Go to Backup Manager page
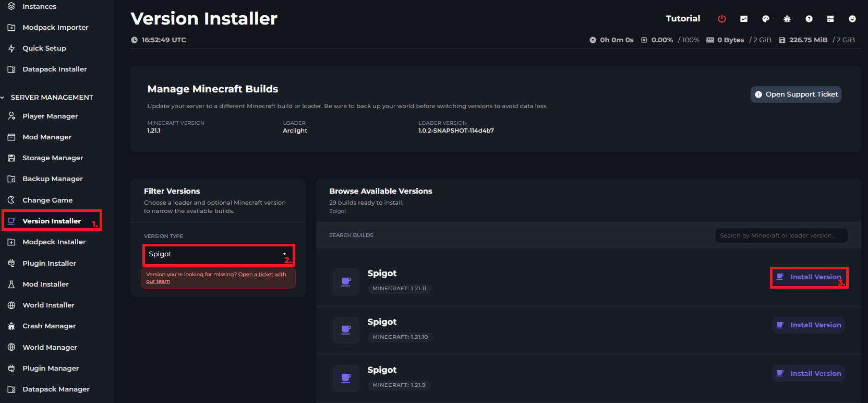The width and height of the screenshot is (868, 403). (52, 179)
